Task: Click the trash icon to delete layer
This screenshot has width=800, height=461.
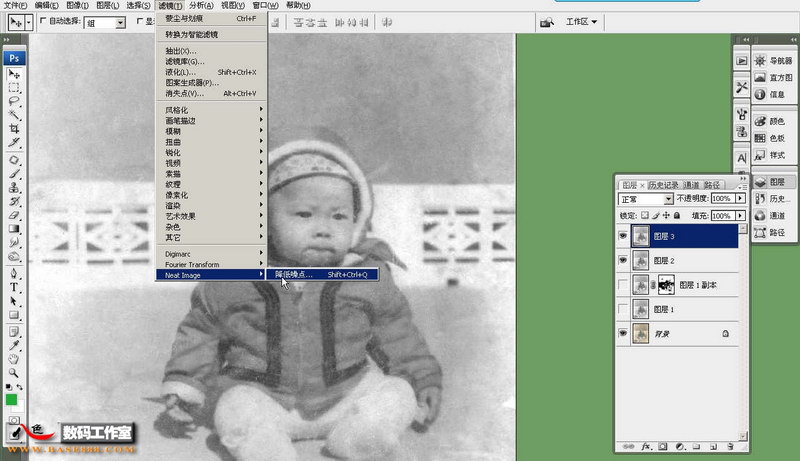Action: 730,447
